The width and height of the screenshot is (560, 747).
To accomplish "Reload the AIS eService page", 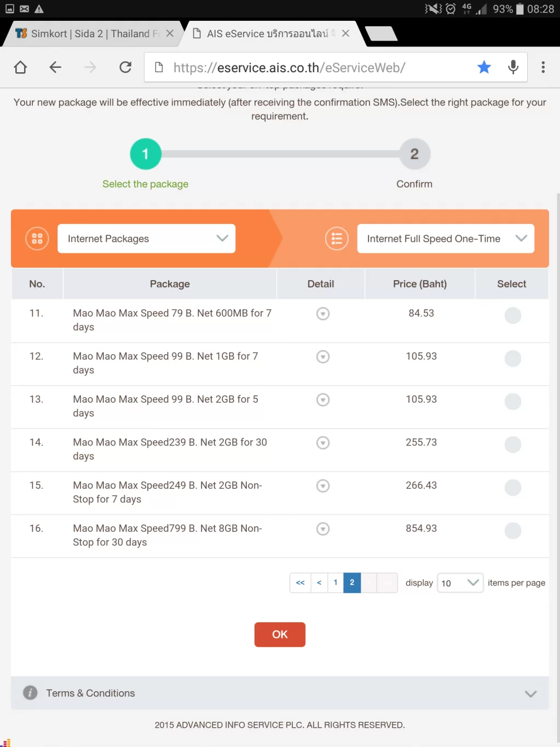I will tap(125, 67).
